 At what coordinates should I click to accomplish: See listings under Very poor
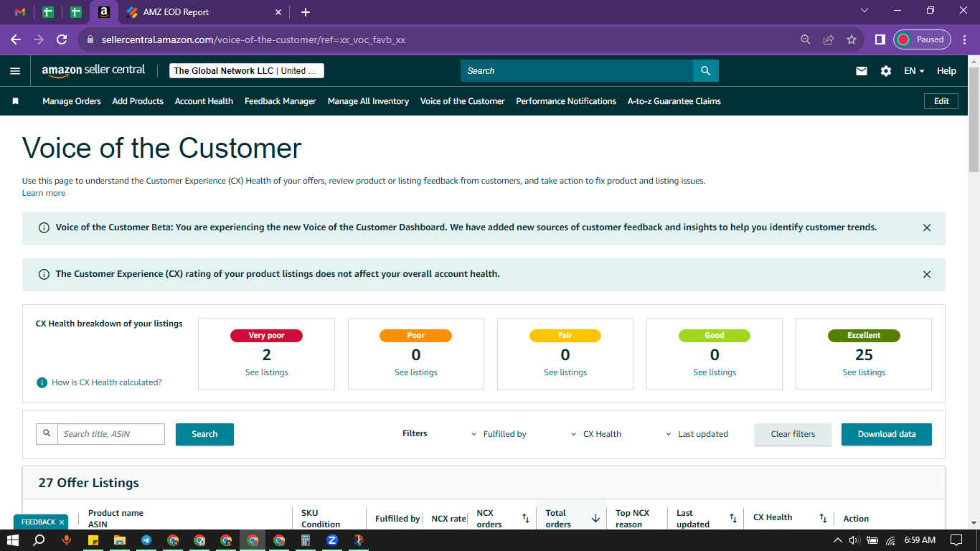[267, 372]
